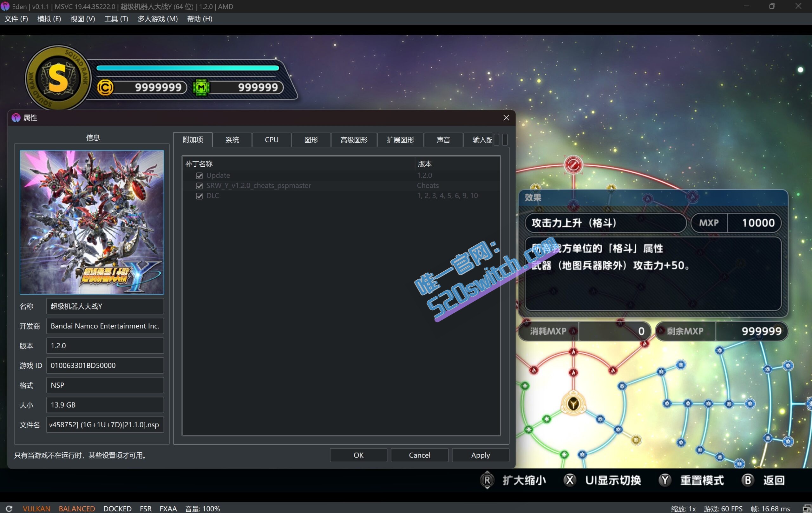The width and height of the screenshot is (812, 513).
Task: Open the 视图 (V) menu
Action: (82, 19)
